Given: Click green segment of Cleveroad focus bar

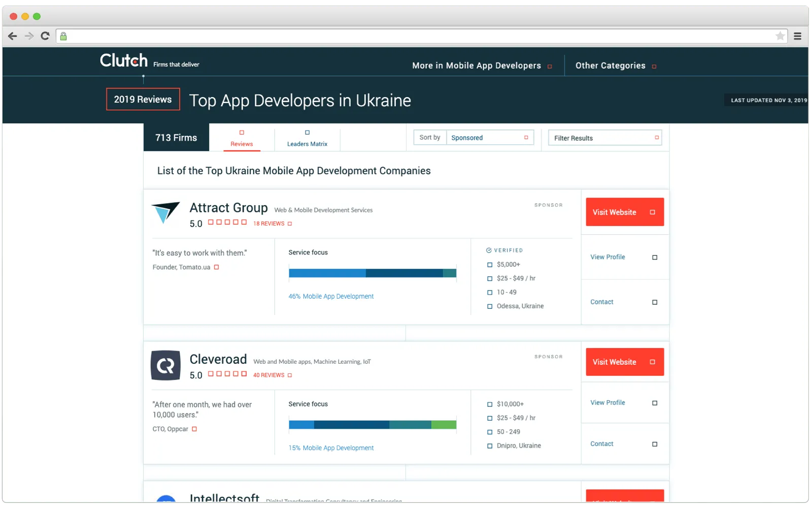Looking at the screenshot, I should tap(444, 425).
